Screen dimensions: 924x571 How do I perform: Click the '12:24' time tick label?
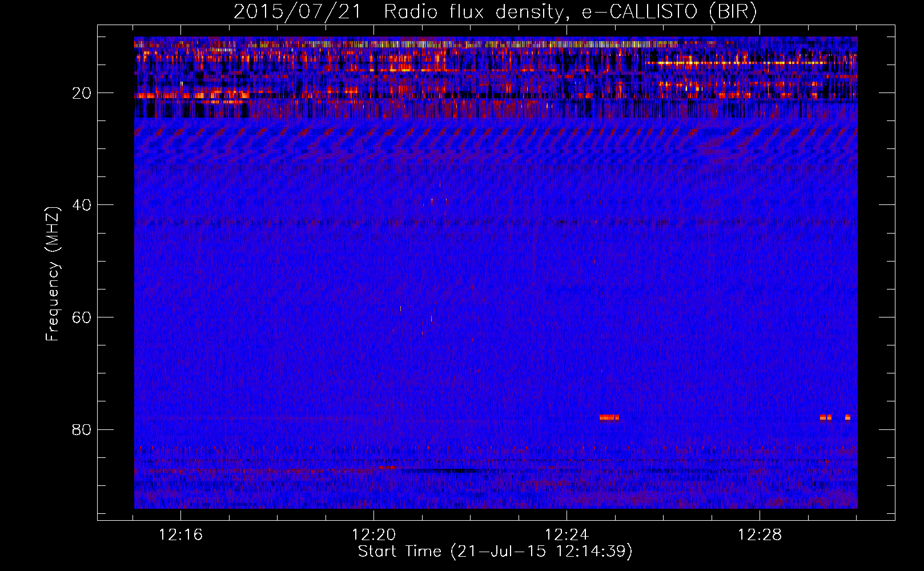(x=567, y=535)
